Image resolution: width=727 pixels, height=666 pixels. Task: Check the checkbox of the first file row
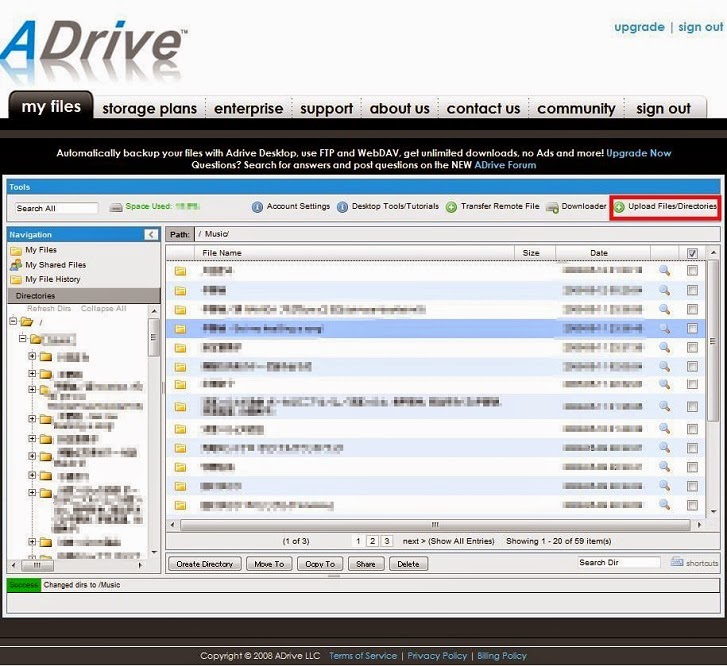pyautogui.click(x=692, y=270)
